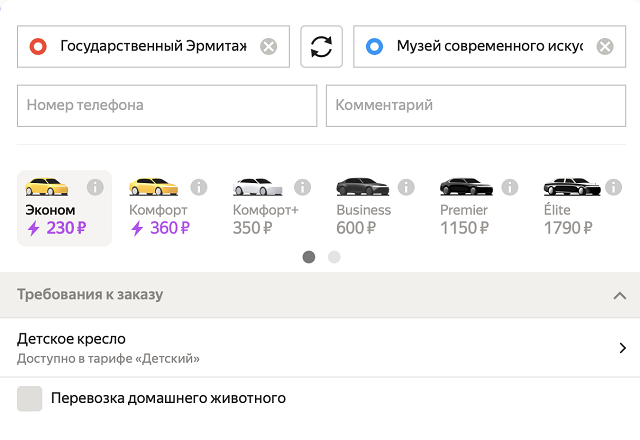Choose the Эконом tariff label
The image size is (640, 440).
50,210
